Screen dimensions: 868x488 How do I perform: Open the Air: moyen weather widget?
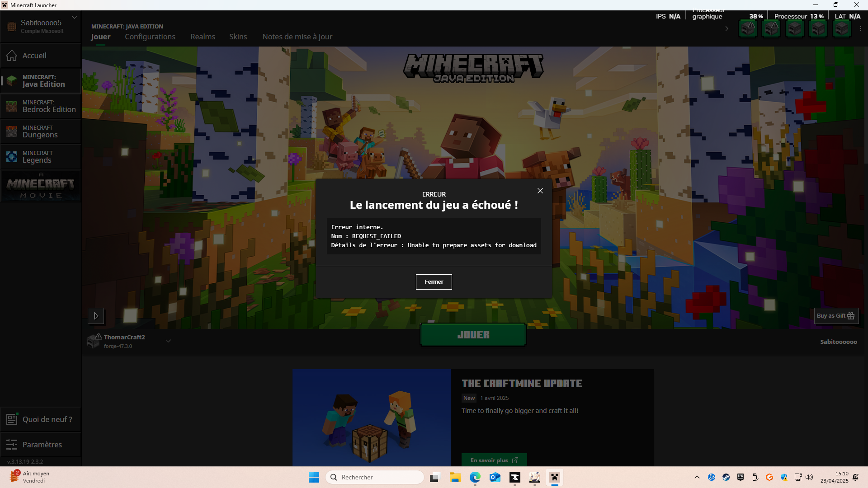tap(30, 477)
